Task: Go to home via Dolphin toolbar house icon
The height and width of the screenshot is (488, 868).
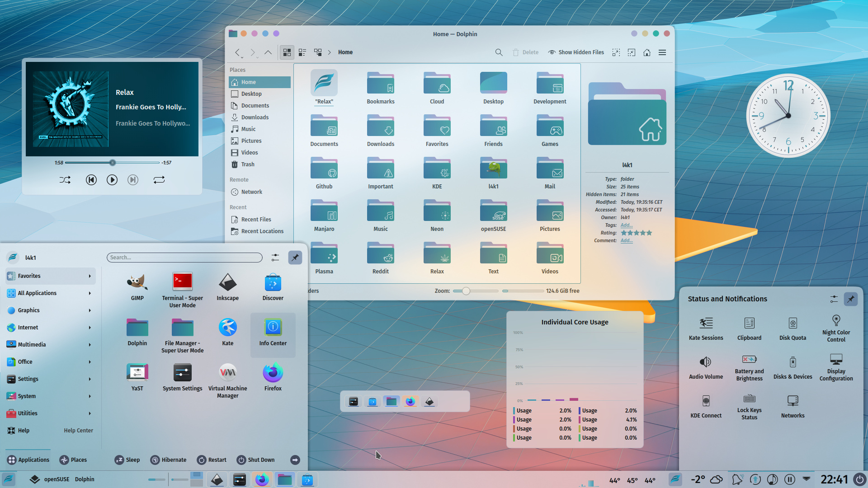Action: pyautogui.click(x=647, y=52)
